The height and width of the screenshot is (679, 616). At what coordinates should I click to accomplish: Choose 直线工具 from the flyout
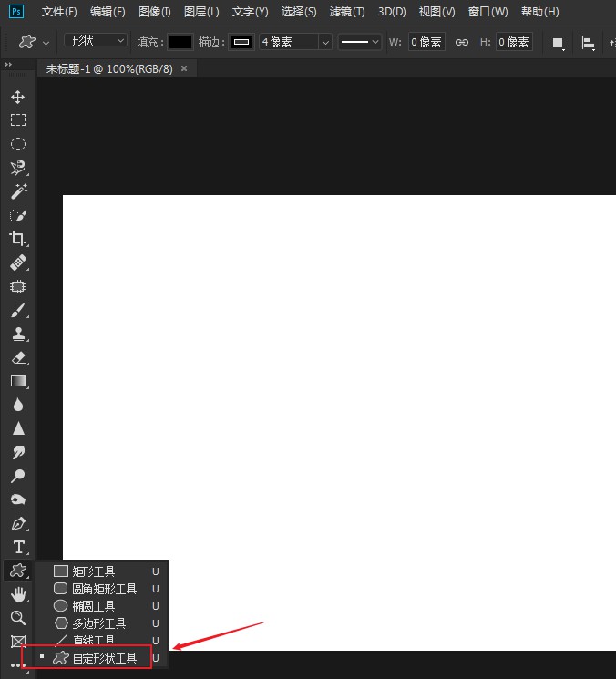click(x=102, y=639)
